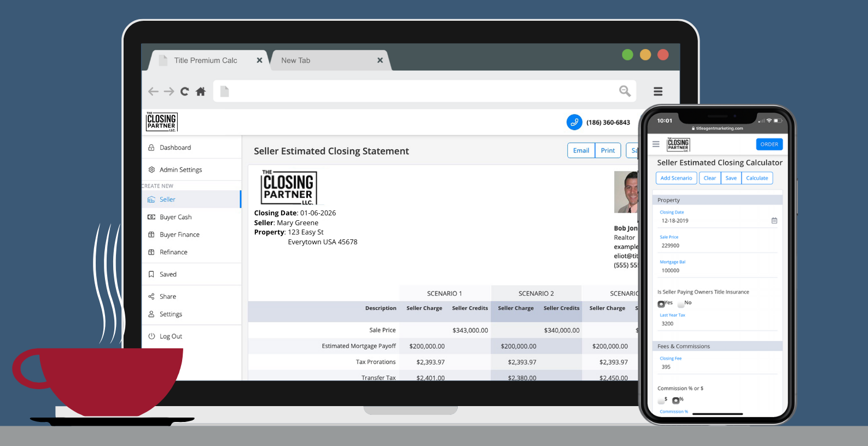Close the Title Premium Calc tab

pyautogui.click(x=259, y=61)
